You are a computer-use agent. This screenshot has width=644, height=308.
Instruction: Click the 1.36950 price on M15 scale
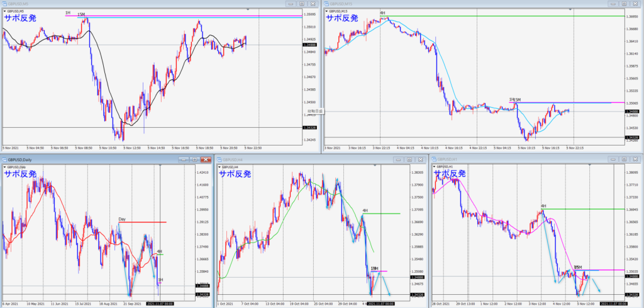coord(633,17)
